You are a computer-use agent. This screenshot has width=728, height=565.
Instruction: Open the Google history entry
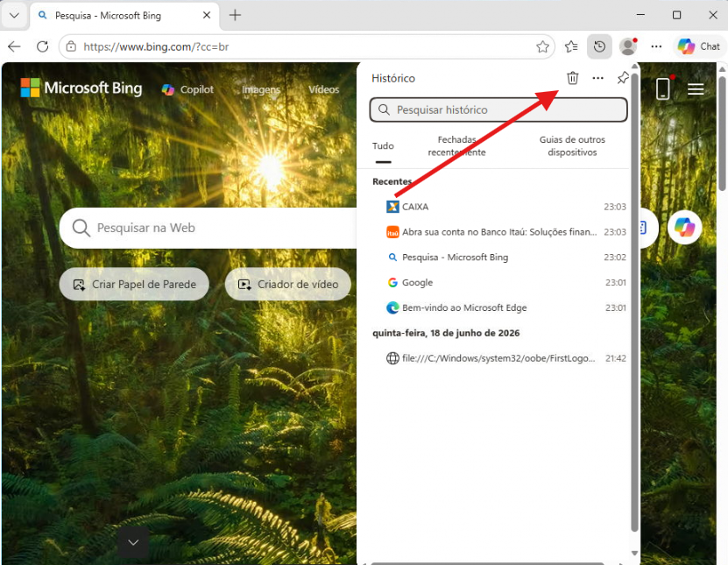[499, 282]
